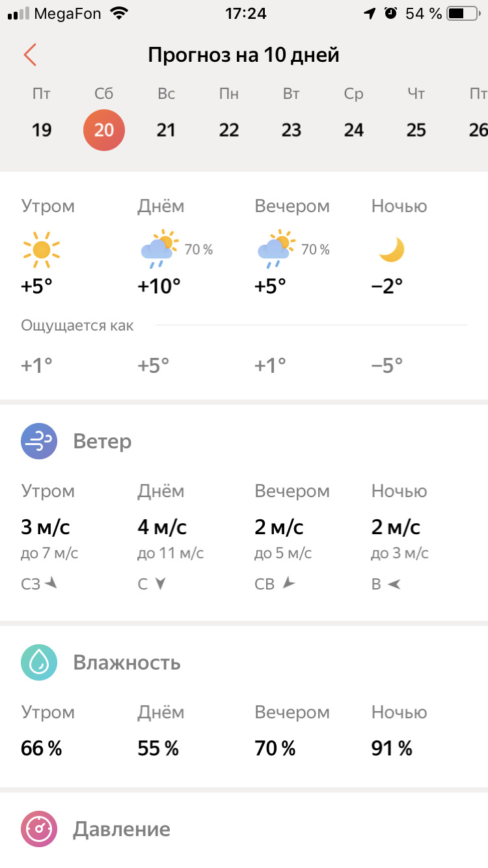The width and height of the screenshot is (488, 868).
Task: Tap the northwest wind direction arrow
Action: pos(51,584)
